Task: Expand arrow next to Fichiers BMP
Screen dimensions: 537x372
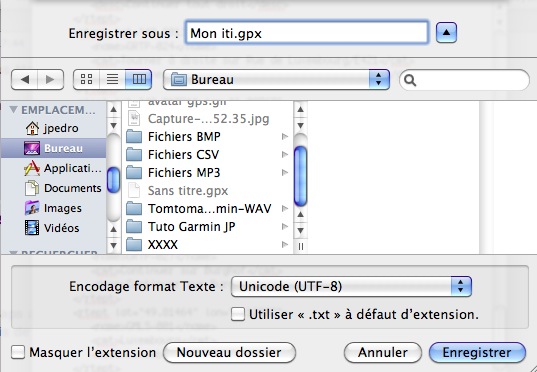Action: click(x=285, y=137)
